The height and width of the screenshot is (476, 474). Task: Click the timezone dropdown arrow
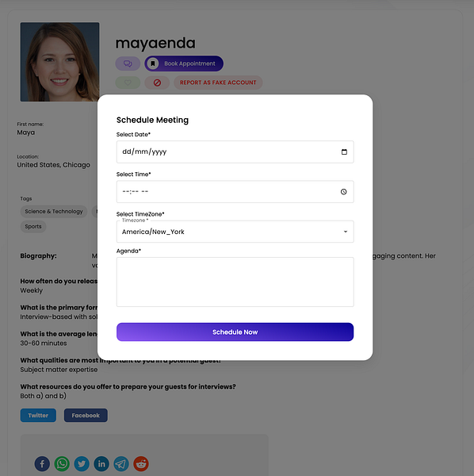345,232
